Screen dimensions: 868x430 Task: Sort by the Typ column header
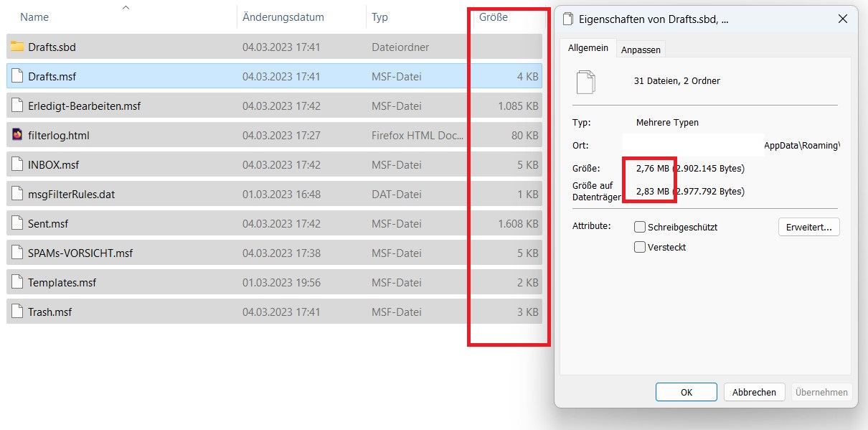point(379,17)
